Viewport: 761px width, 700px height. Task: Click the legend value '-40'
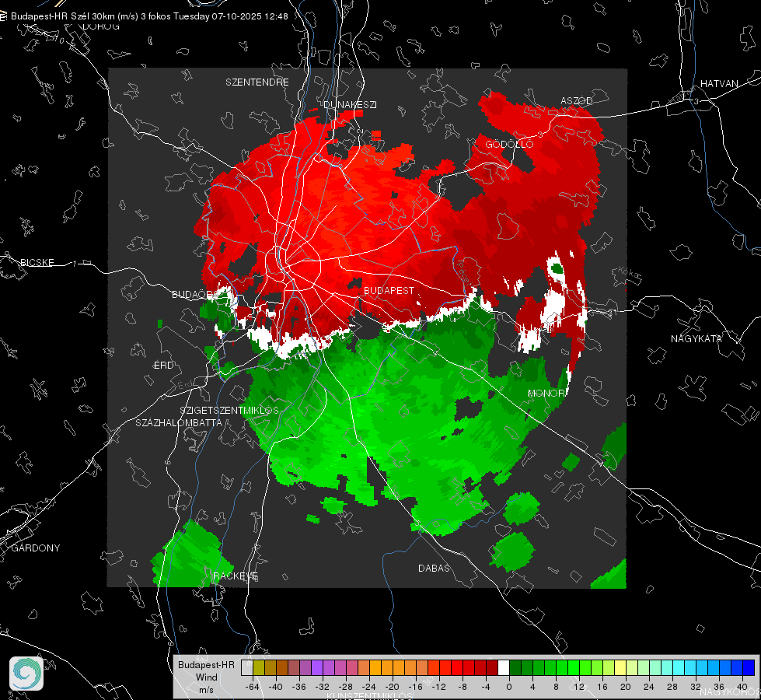point(276,687)
